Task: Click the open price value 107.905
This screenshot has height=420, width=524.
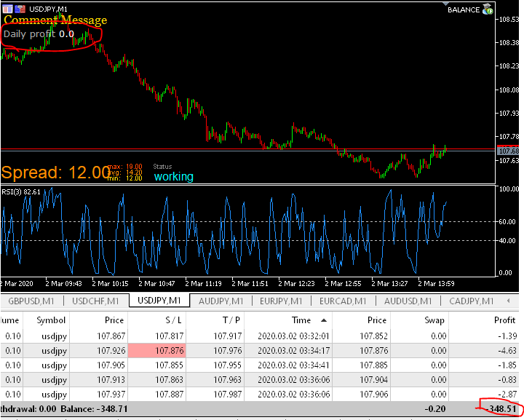Action: [x=111, y=365]
